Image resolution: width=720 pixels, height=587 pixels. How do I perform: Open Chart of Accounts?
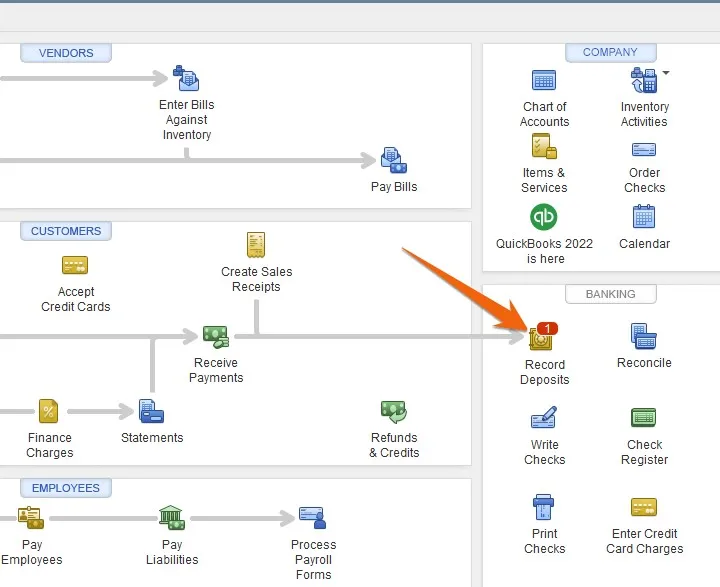pos(544,81)
